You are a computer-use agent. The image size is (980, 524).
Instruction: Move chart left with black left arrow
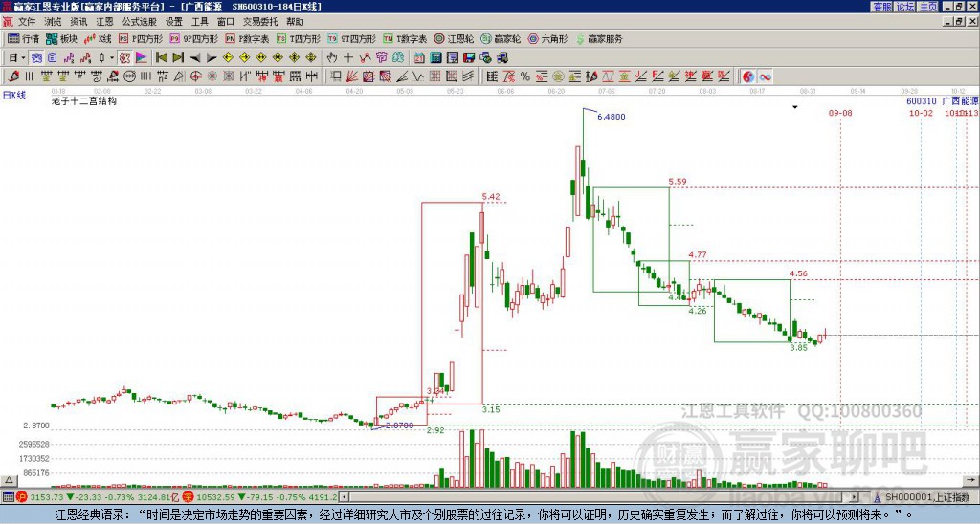coord(195,58)
